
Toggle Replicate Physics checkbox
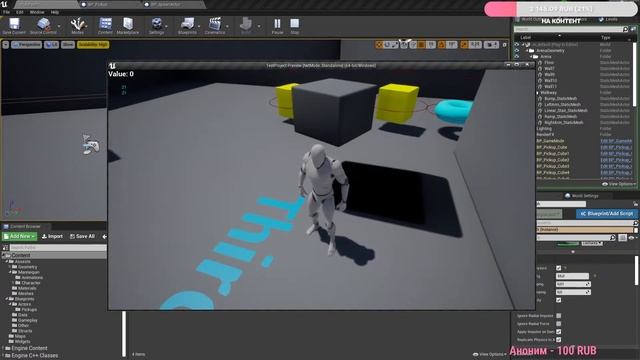pyautogui.click(x=558, y=340)
